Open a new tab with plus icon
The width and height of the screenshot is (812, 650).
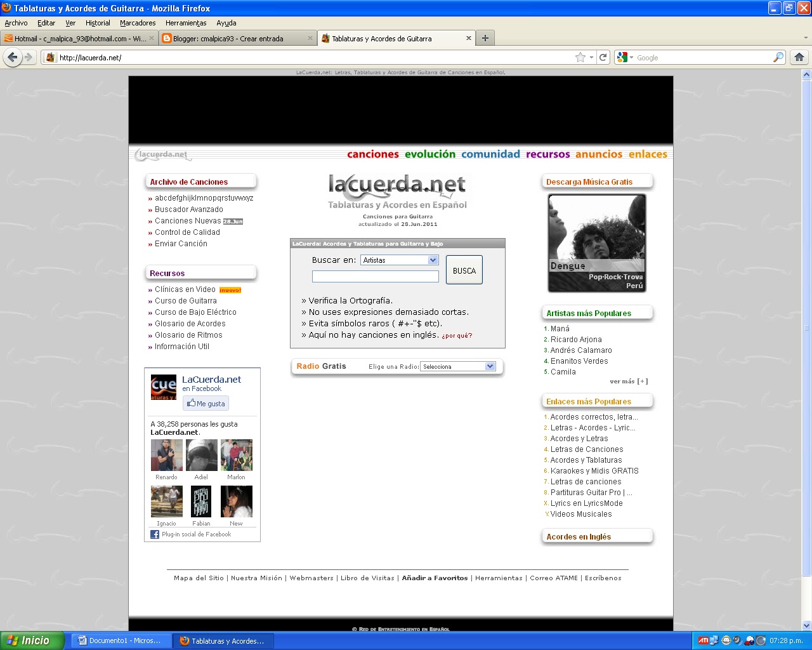coord(485,38)
